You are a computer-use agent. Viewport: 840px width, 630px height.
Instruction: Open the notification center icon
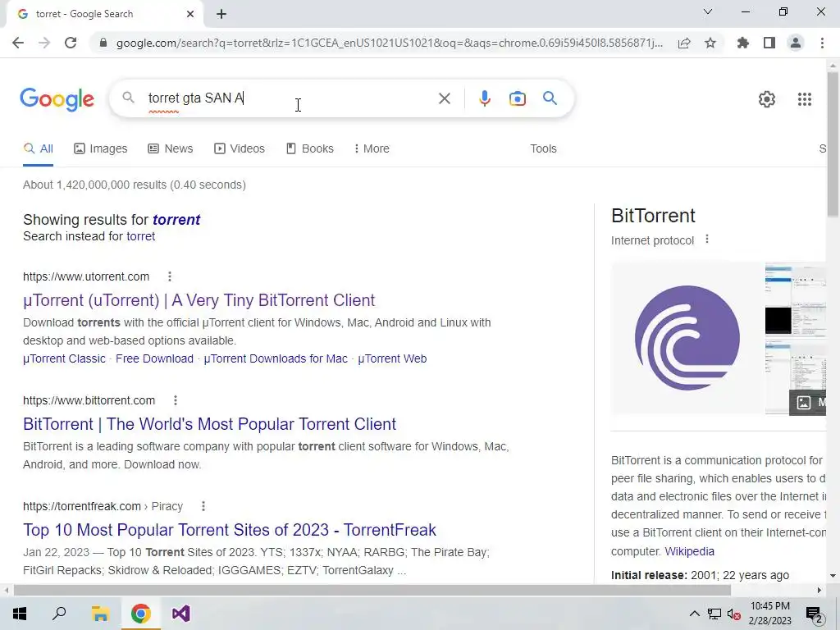(815, 614)
